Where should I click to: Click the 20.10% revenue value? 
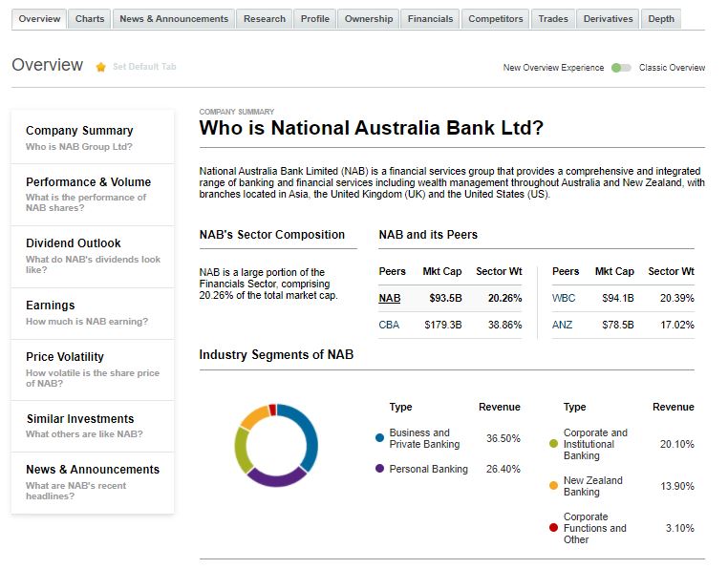[677, 444]
